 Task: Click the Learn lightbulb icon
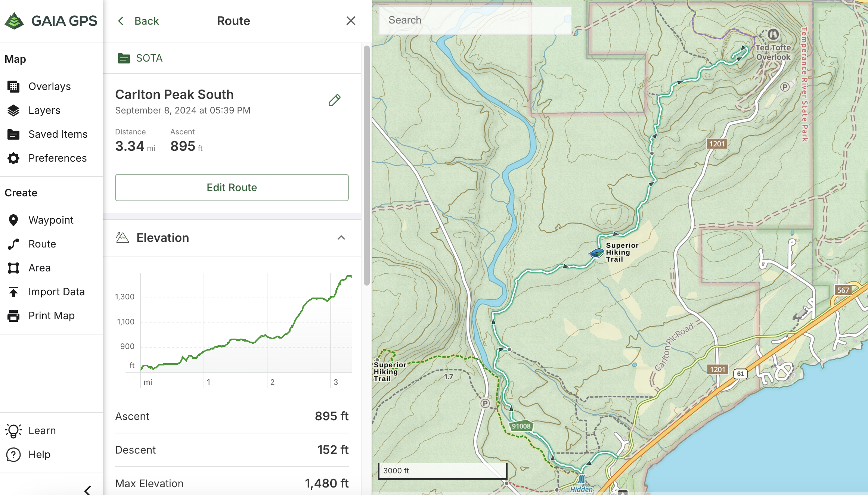coord(13,431)
